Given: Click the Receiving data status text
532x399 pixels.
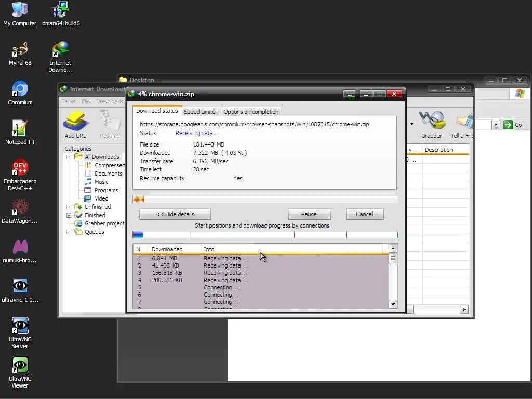Looking at the screenshot, I should tap(197, 134).
